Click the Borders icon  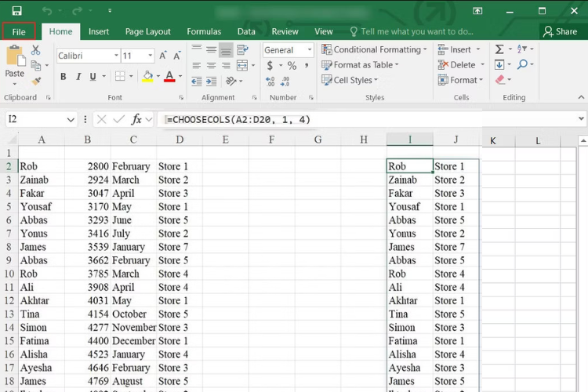pyautogui.click(x=120, y=77)
